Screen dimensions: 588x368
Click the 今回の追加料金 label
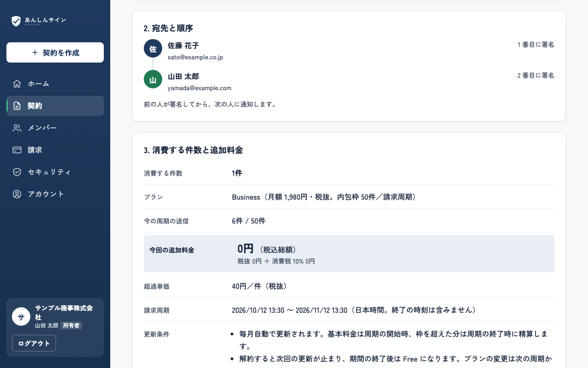pyautogui.click(x=172, y=250)
